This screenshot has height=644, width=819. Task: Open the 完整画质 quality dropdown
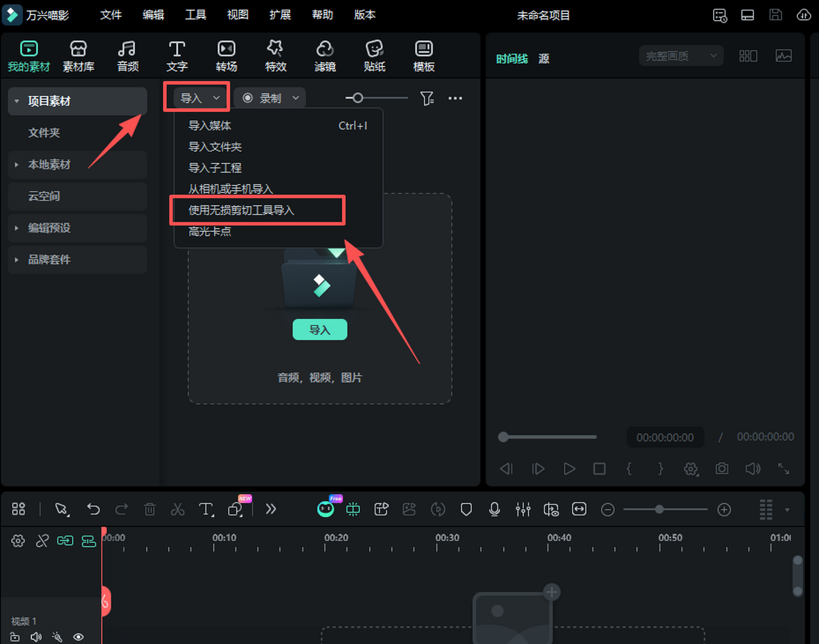(x=680, y=56)
